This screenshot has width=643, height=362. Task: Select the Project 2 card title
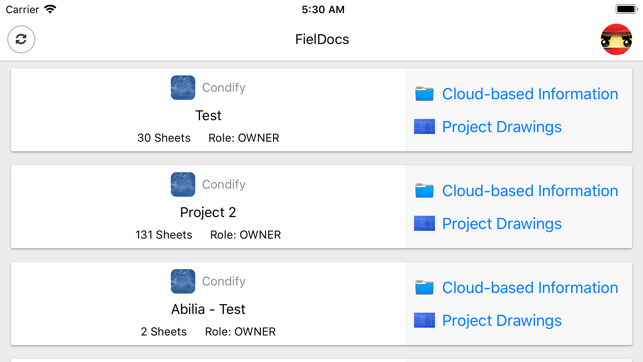pyautogui.click(x=208, y=212)
